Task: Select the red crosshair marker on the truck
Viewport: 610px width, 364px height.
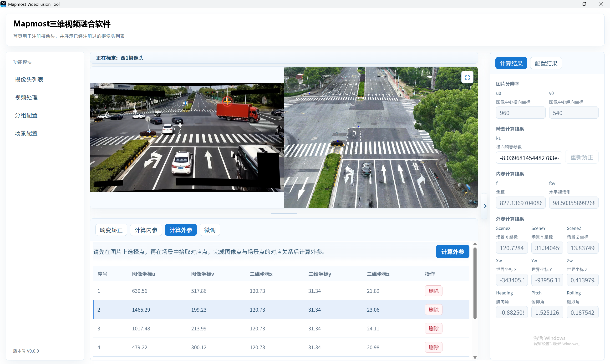Action: pyautogui.click(x=227, y=101)
